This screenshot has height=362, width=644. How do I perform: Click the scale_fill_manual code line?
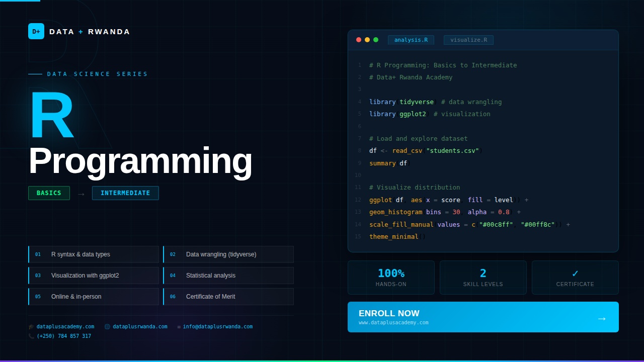(x=470, y=225)
